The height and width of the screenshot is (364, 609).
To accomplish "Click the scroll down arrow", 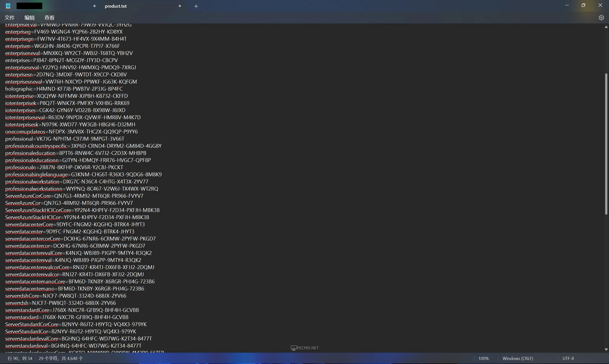I will click(x=606, y=349).
